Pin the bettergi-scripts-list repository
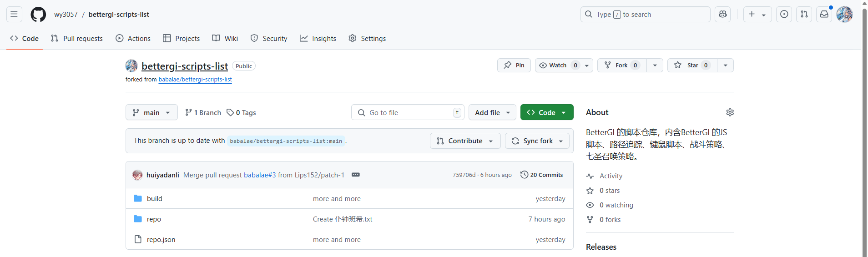Screen dimensions: 868x257 click(x=514, y=65)
